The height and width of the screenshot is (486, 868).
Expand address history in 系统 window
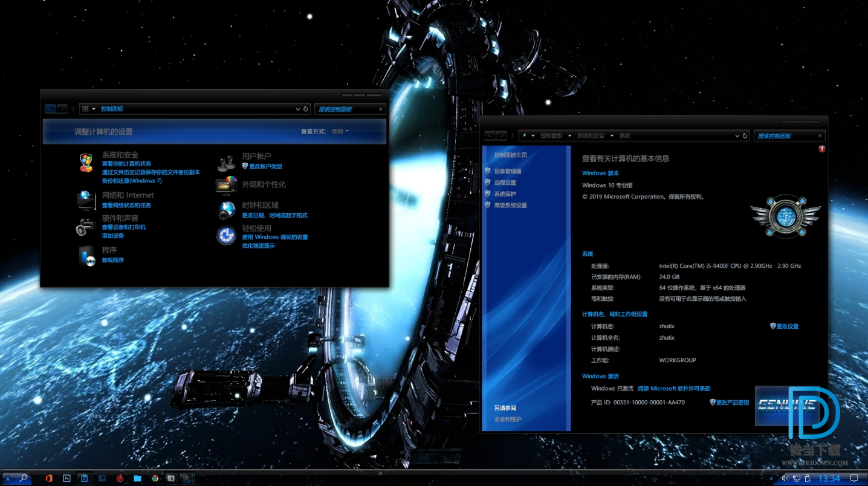pos(737,135)
